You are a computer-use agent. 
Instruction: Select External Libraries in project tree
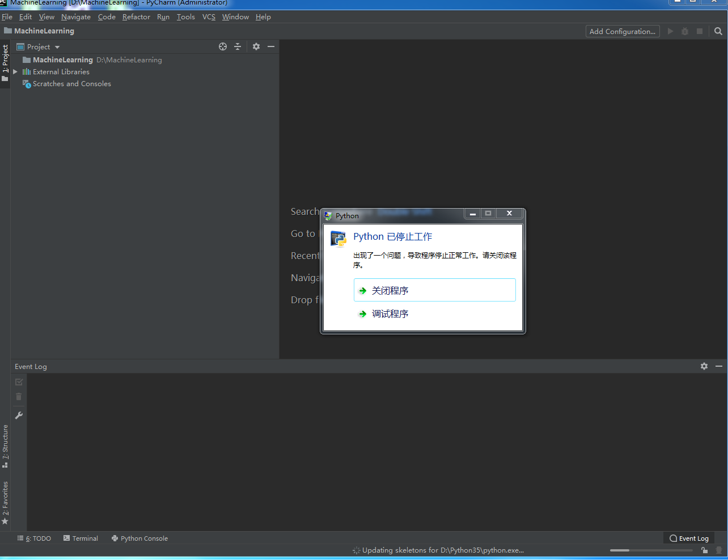pyautogui.click(x=61, y=72)
